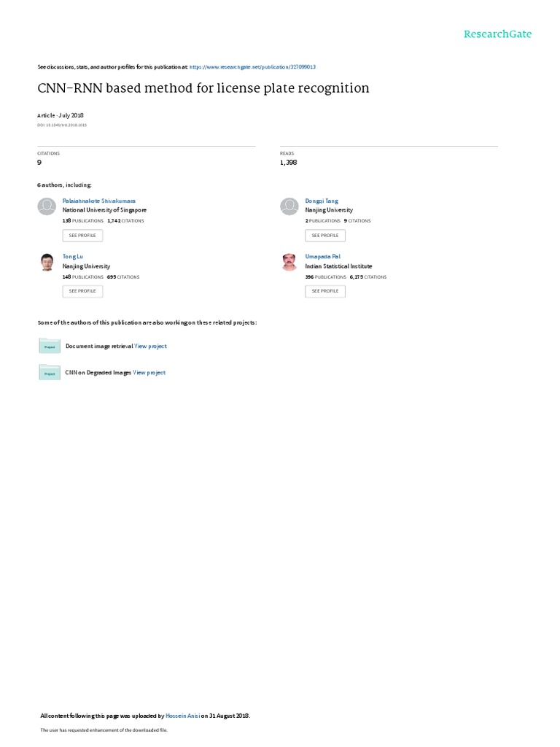Viewport: 560px width, 747px height.
Task: Open Tong Lu author name link
Action: point(72,257)
